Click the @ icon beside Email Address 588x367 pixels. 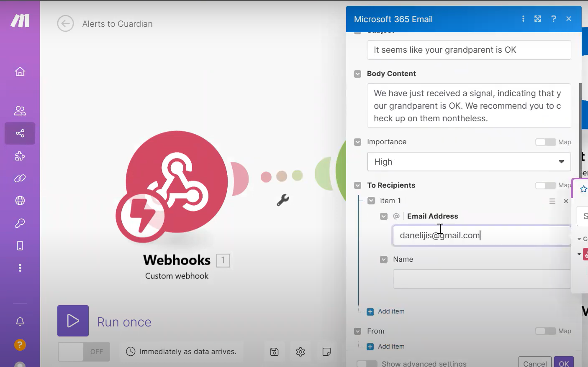coord(396,216)
